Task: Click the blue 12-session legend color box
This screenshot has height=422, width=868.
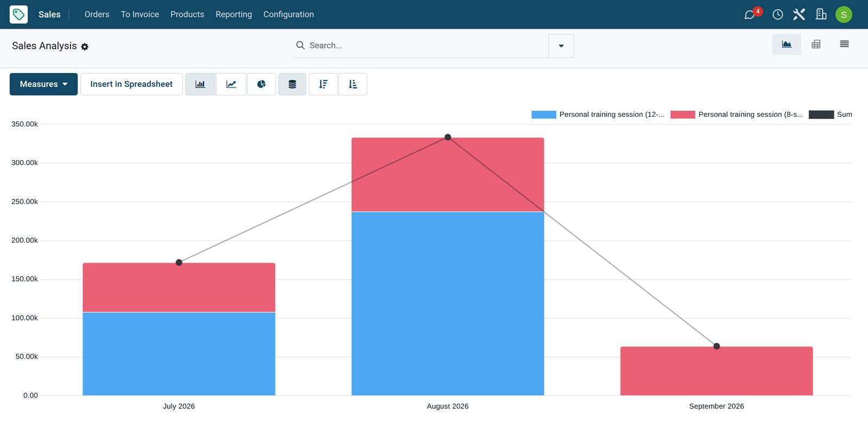Action: (x=544, y=115)
